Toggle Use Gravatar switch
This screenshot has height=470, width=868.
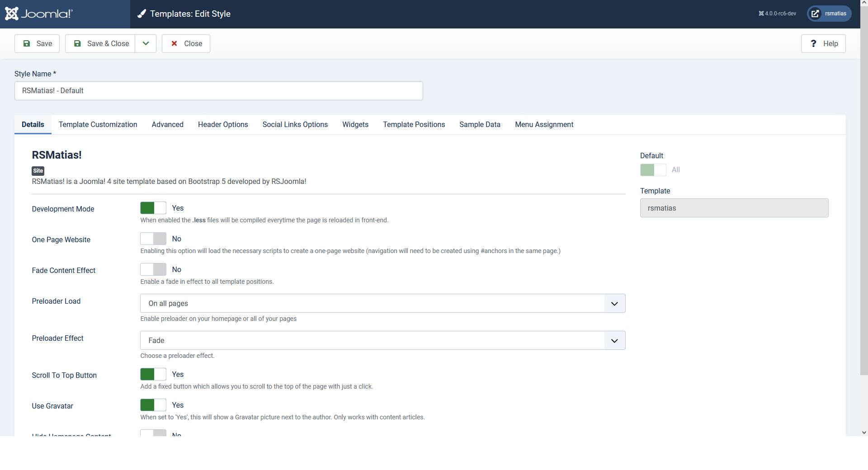point(153,405)
